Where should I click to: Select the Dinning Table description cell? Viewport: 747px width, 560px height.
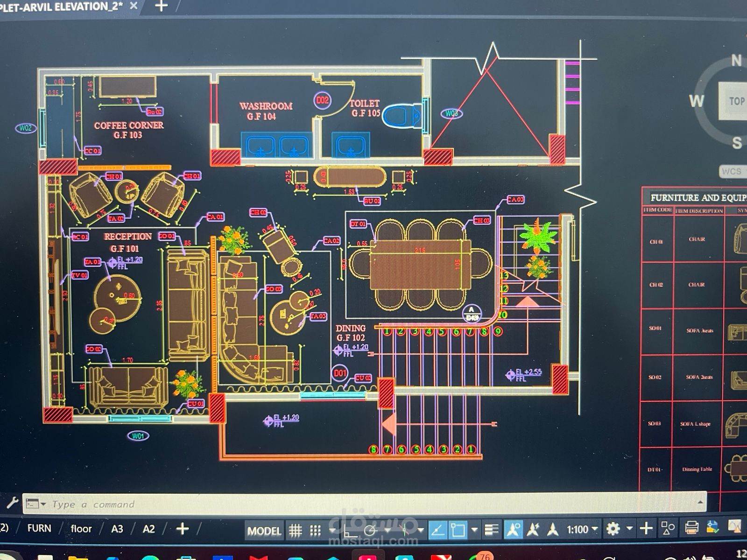click(x=697, y=469)
